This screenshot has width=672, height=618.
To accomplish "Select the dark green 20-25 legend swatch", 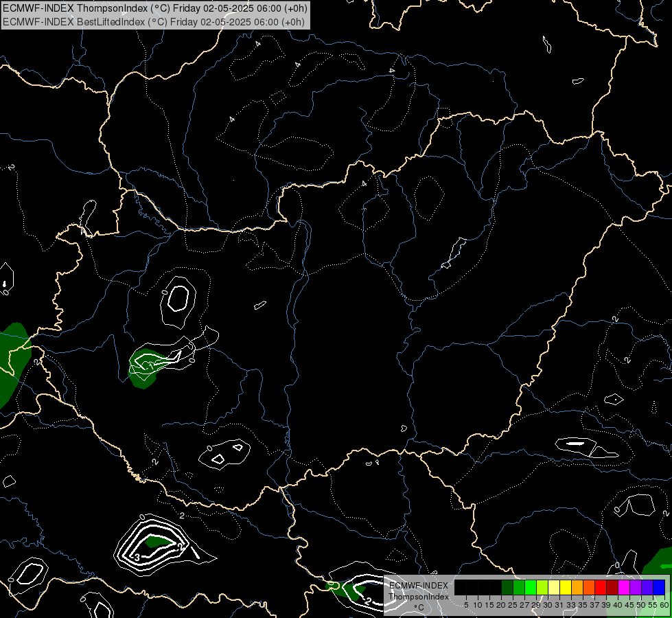I will (x=507, y=587).
